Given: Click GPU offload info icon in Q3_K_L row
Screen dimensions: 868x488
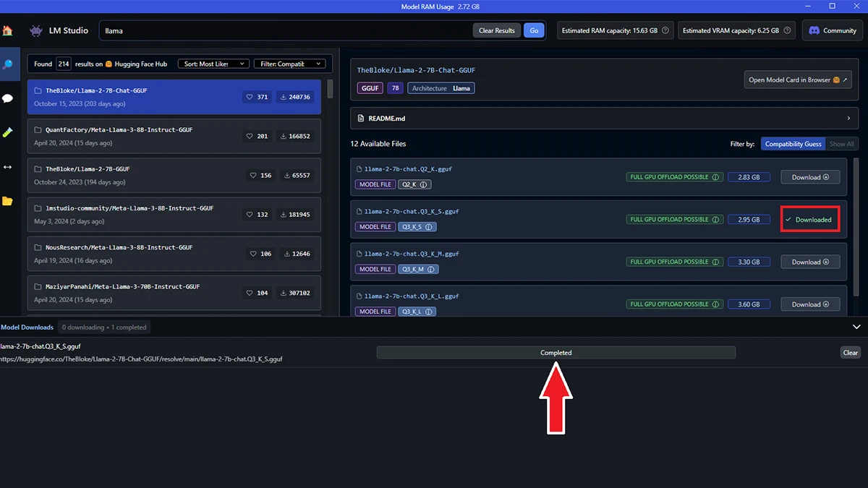Looking at the screenshot, I should pyautogui.click(x=715, y=304).
